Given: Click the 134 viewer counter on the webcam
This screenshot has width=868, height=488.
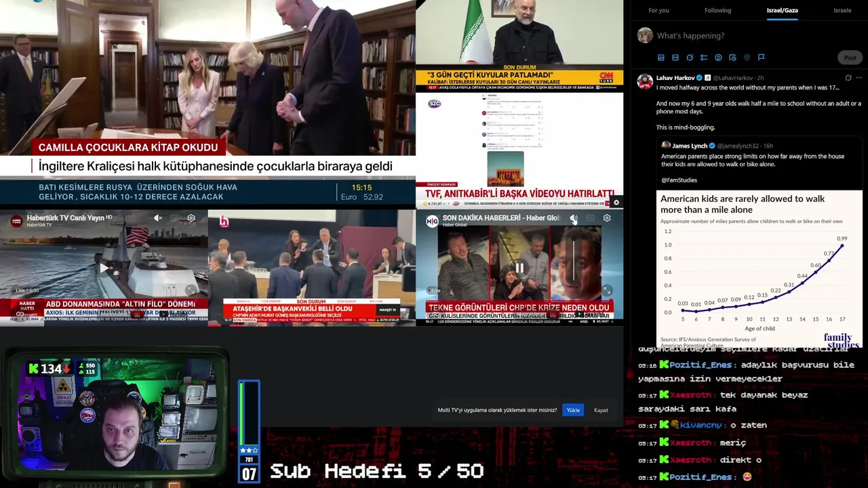Looking at the screenshot, I should pos(50,369).
